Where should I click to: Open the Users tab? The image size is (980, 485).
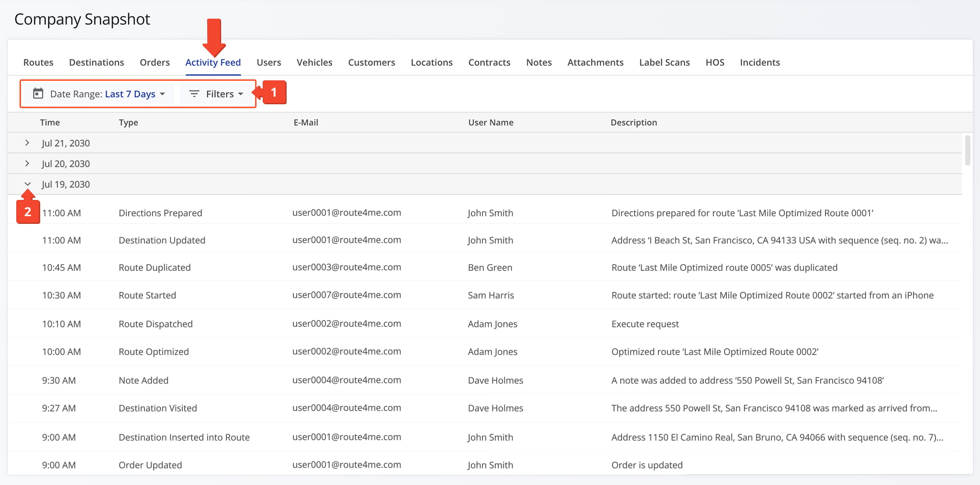(268, 62)
